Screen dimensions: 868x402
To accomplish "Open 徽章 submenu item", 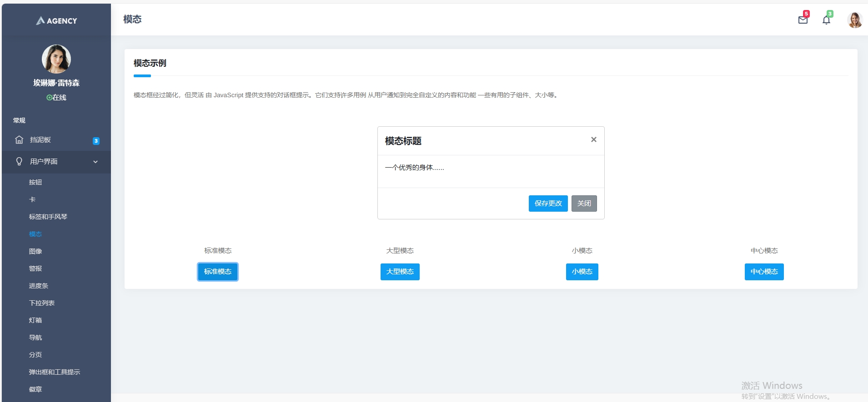I will click(x=35, y=389).
